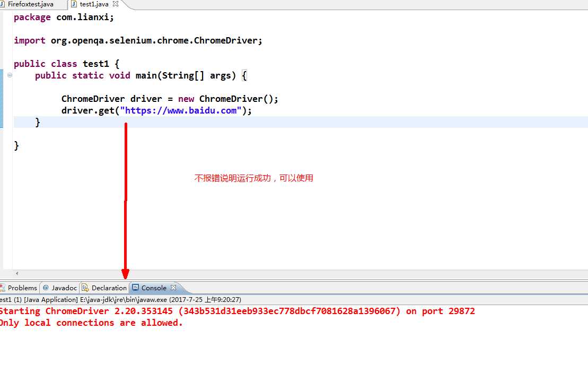This screenshot has width=588, height=390.
Task: Close the Console view
Action: (173, 288)
